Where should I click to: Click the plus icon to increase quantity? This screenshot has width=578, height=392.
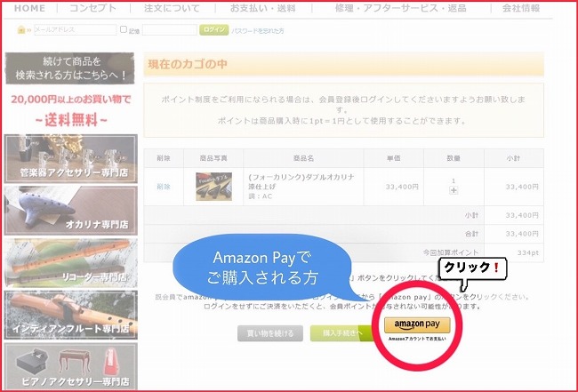[454, 189]
